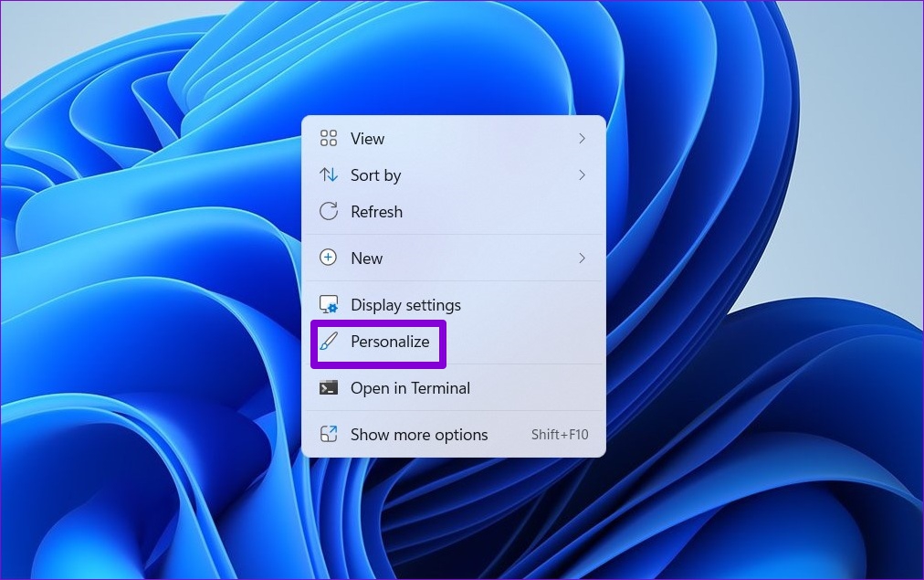The width and height of the screenshot is (924, 580).
Task: Click the Personalize paintbrush icon
Action: (329, 343)
